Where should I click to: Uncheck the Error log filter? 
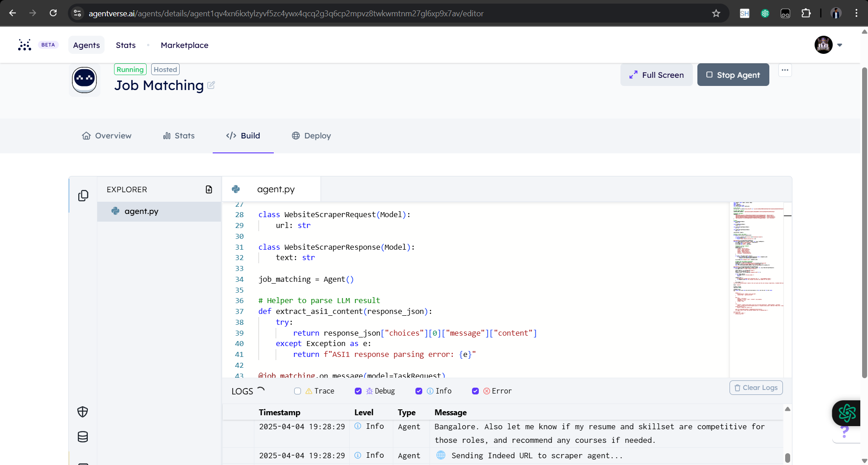pos(475,391)
